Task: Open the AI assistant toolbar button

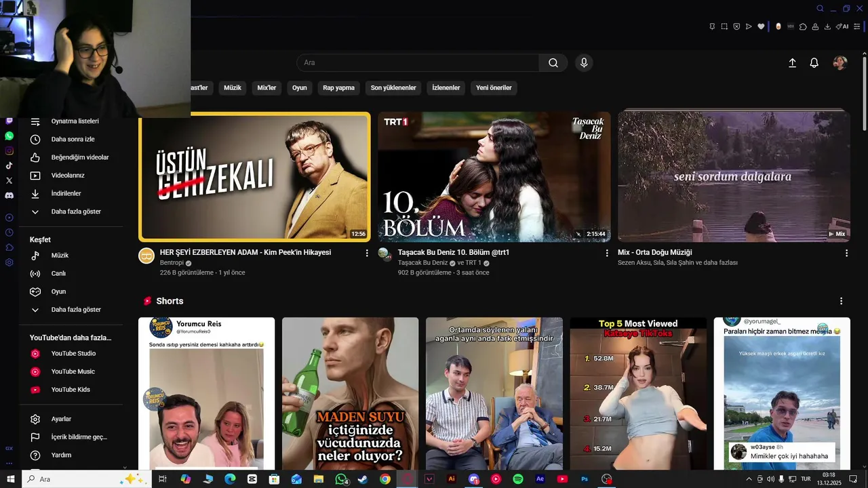Action: [x=842, y=26]
